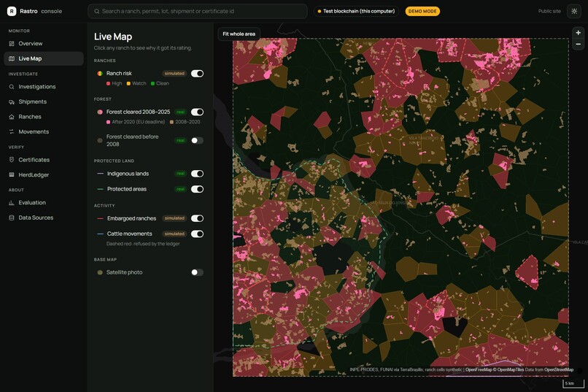
Task: Click the Certificates badge icon
Action: coord(12,160)
